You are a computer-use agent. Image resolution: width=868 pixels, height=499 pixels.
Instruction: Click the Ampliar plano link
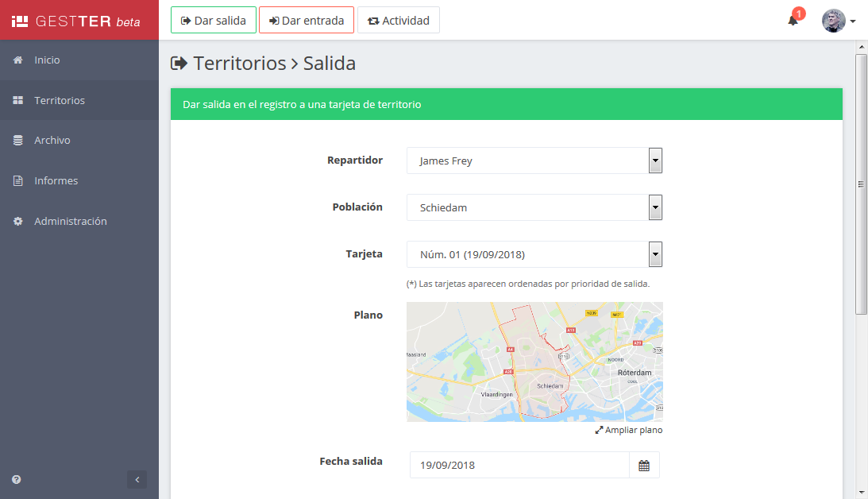[x=629, y=431]
